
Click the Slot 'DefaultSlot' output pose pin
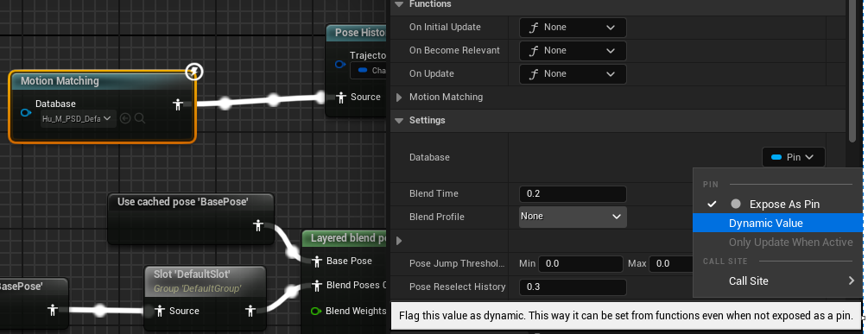point(250,311)
